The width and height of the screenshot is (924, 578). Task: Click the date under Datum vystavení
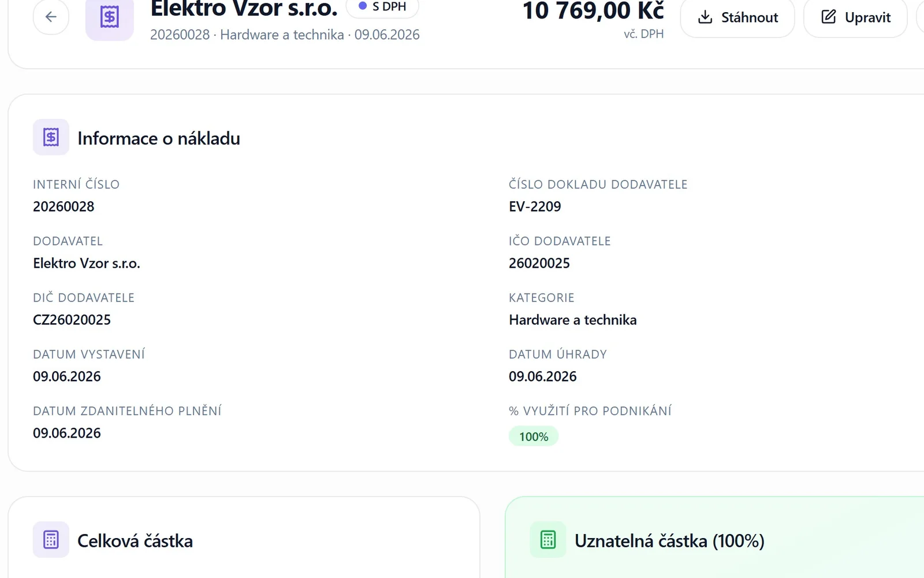tap(67, 376)
